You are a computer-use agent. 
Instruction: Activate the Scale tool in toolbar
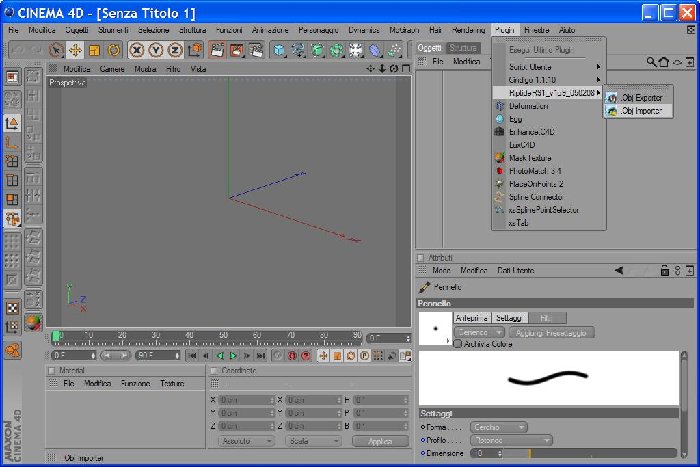click(x=94, y=50)
